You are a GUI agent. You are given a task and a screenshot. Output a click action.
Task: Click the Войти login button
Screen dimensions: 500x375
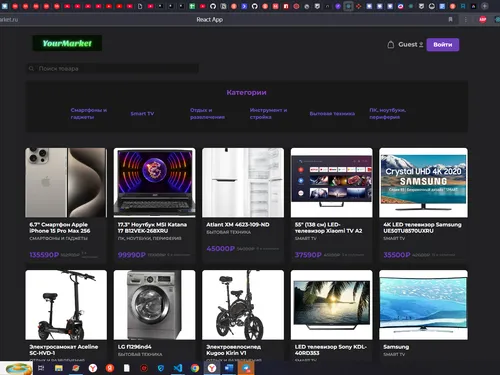[x=443, y=45]
